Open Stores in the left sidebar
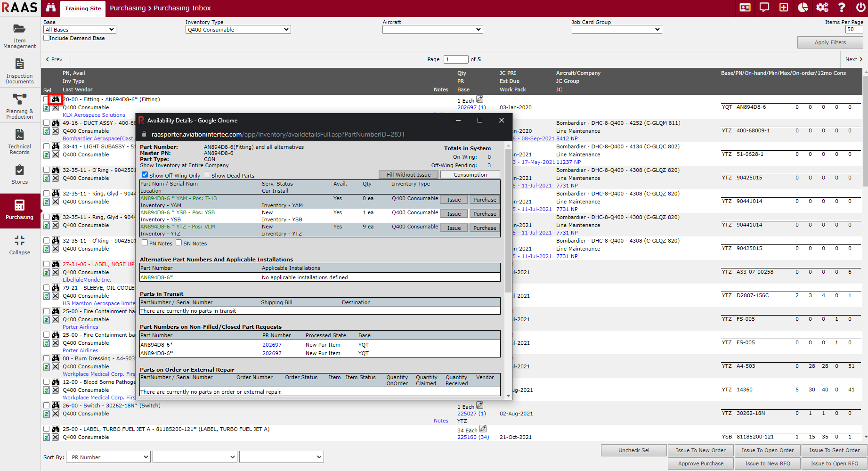Image resolution: width=868 pixels, height=471 pixels. [x=20, y=174]
